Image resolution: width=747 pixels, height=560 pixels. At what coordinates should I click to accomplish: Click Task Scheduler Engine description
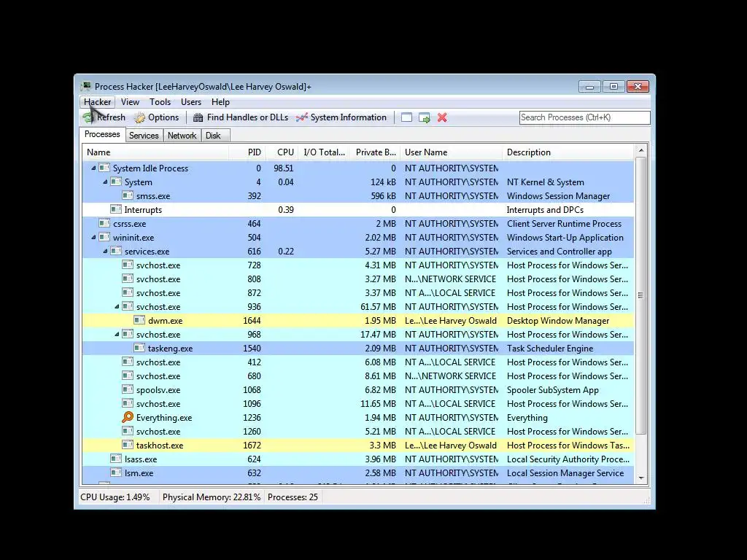coord(550,348)
